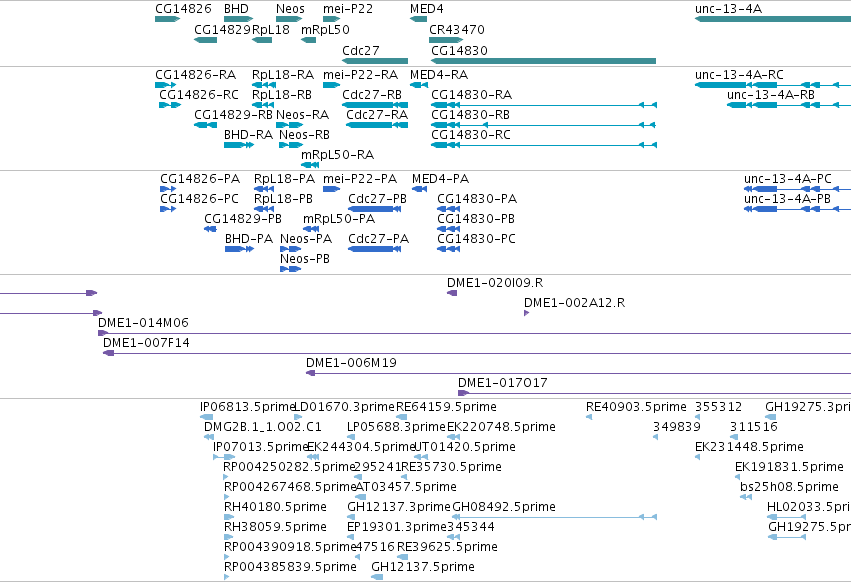Click protein mRpL50-PA

pos(311,229)
